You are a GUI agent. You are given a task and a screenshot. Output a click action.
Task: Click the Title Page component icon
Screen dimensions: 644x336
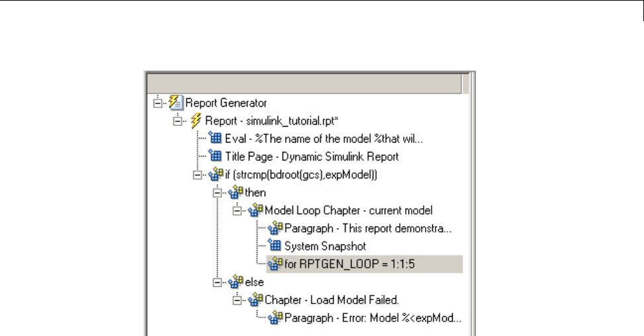215,156
